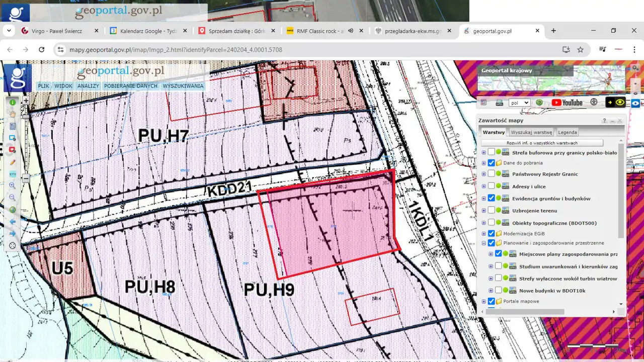The height and width of the screenshot is (362, 644).
Task: Select the hand pan tool
Action: pos(13,114)
